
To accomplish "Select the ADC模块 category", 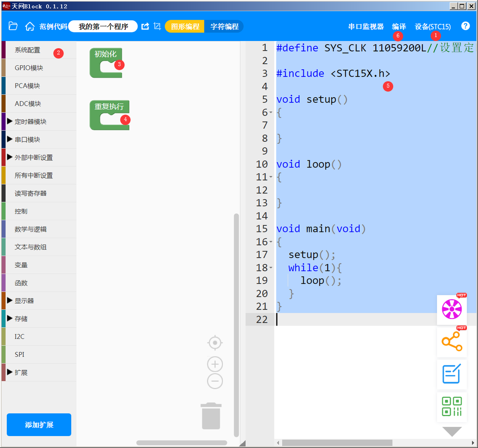I will click(39, 104).
